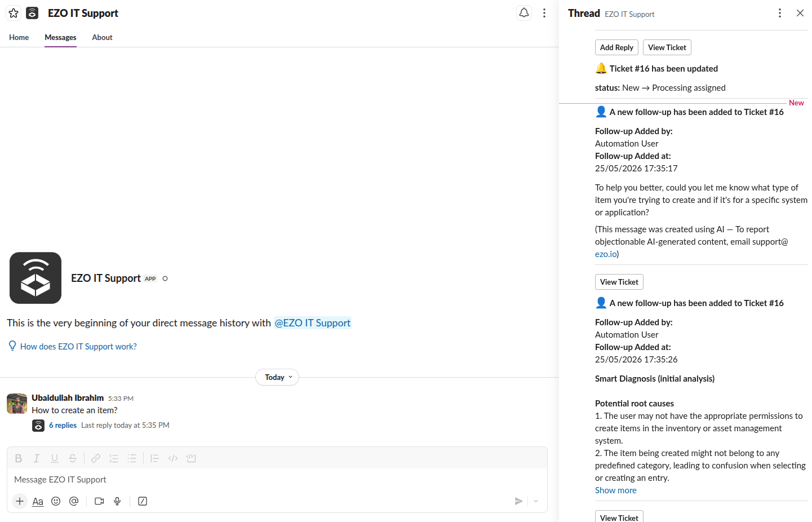Open How does EZO IT Support work
The width and height of the screenshot is (812, 522).
[78, 347]
